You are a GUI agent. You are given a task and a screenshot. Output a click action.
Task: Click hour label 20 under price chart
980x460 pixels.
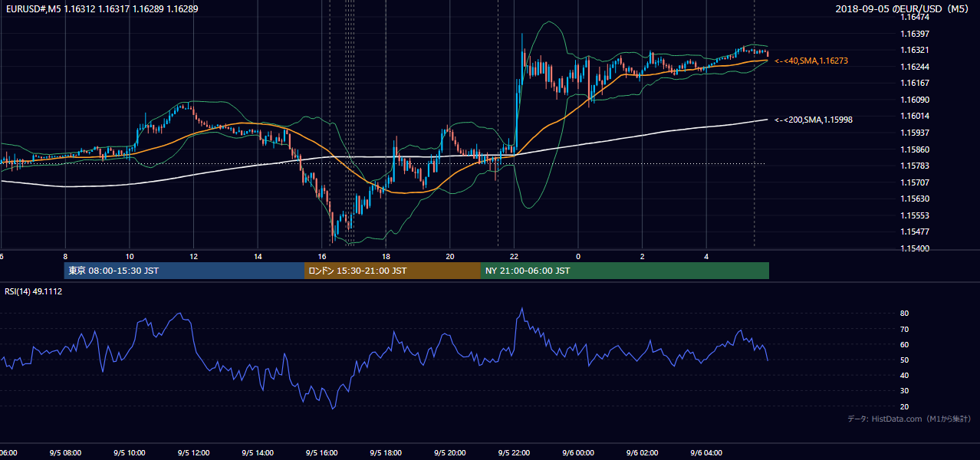450,257
